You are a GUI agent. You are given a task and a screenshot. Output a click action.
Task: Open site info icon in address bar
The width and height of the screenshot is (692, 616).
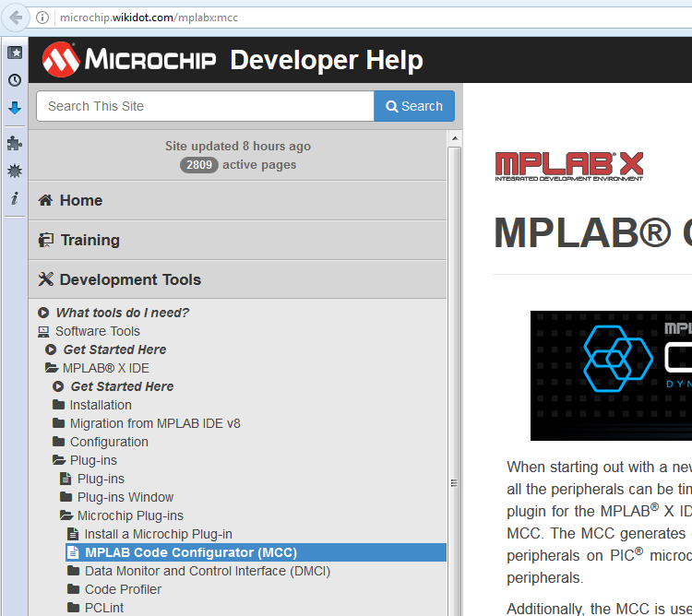(x=42, y=18)
